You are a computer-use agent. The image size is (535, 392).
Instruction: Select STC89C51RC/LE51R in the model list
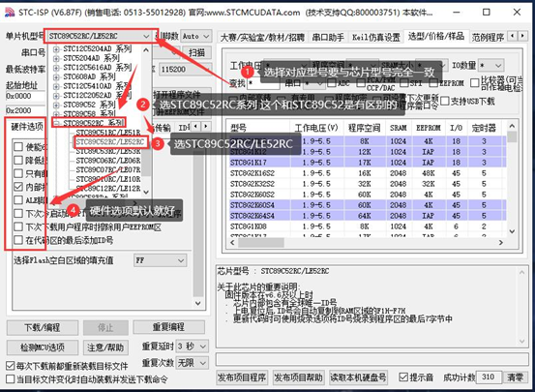tap(107, 133)
